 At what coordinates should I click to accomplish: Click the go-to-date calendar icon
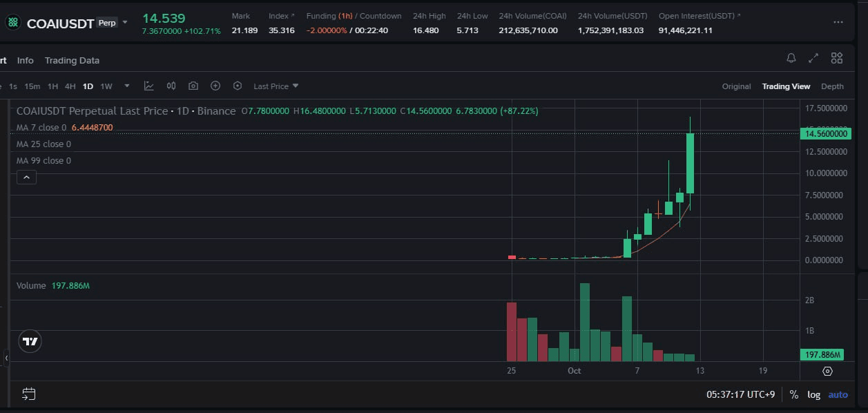click(28, 394)
